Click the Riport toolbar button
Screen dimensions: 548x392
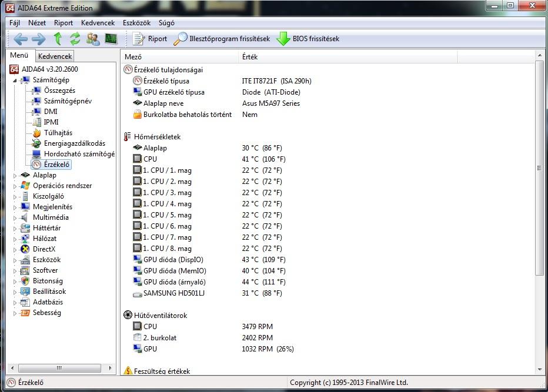(x=150, y=39)
